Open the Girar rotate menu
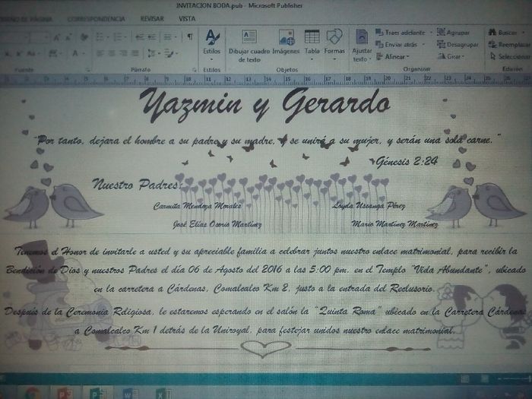The width and height of the screenshot is (532, 399). coord(451,56)
